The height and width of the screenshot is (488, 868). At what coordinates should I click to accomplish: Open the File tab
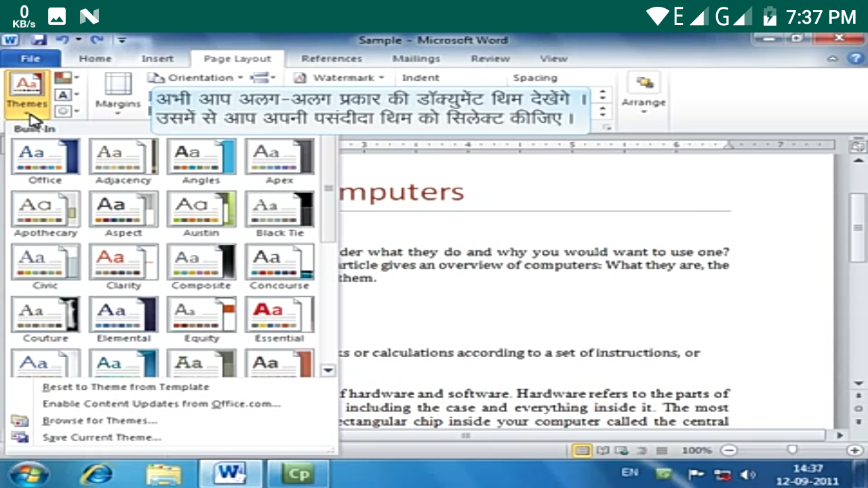click(31, 59)
